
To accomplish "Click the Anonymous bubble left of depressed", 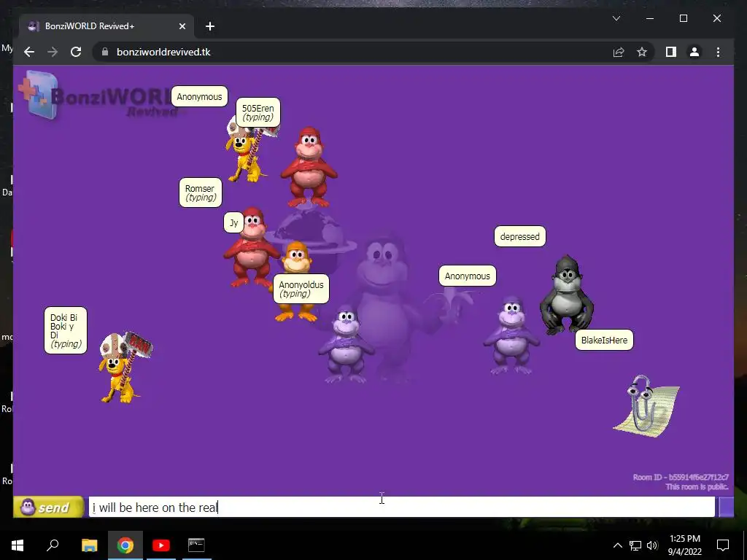I will coord(468,276).
